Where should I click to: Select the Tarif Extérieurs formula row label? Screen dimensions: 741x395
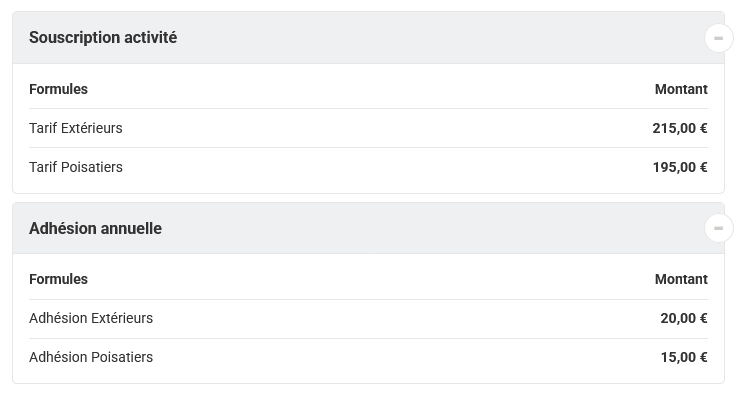(76, 128)
